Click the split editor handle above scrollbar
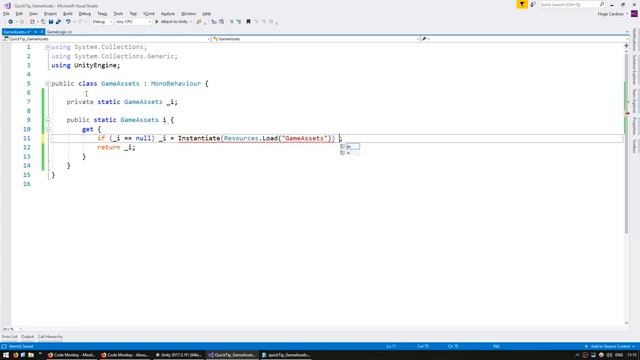The width and height of the screenshot is (640, 360). tap(627, 46)
